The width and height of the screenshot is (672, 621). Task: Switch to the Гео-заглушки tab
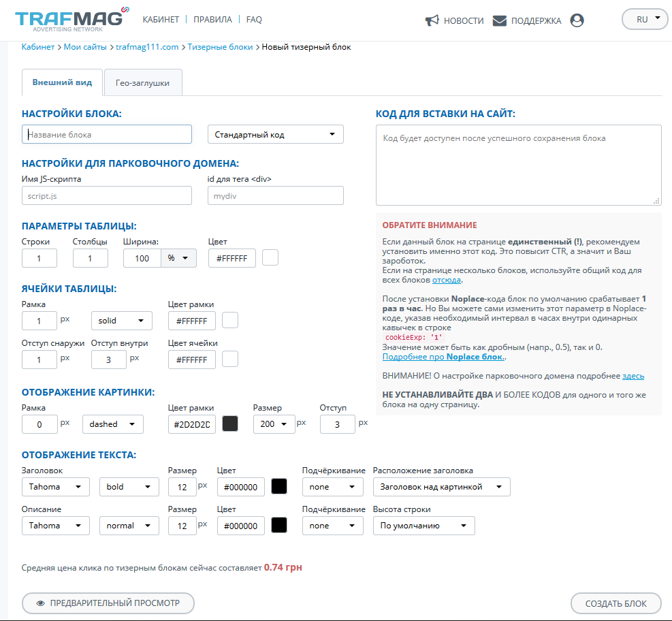[142, 82]
